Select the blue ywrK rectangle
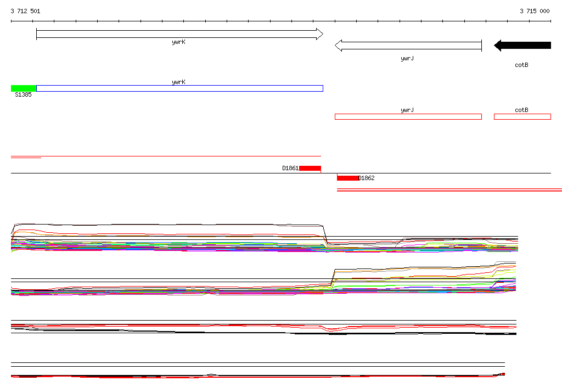562x392 pixels. point(179,88)
